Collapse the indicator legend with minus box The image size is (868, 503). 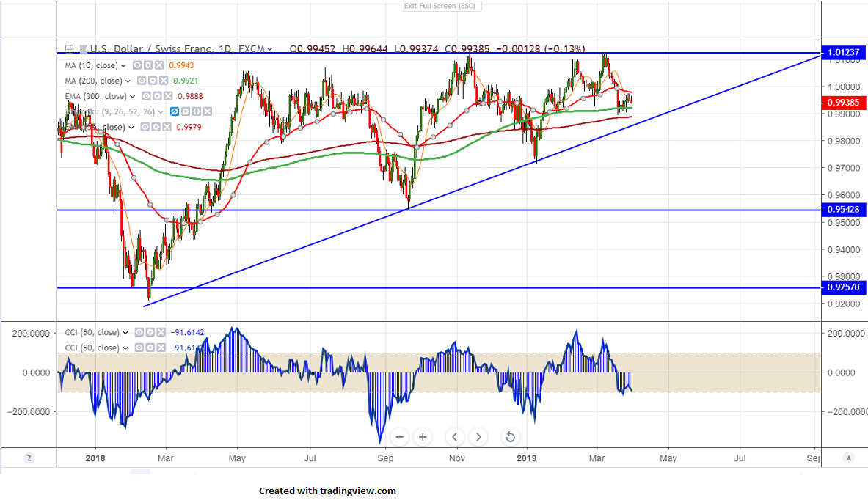coord(69,49)
